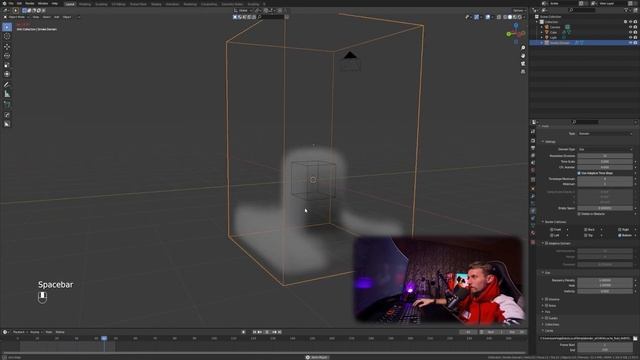Switch perspective/orthographic grid icon
640x360 pixels.
(x=523, y=71)
